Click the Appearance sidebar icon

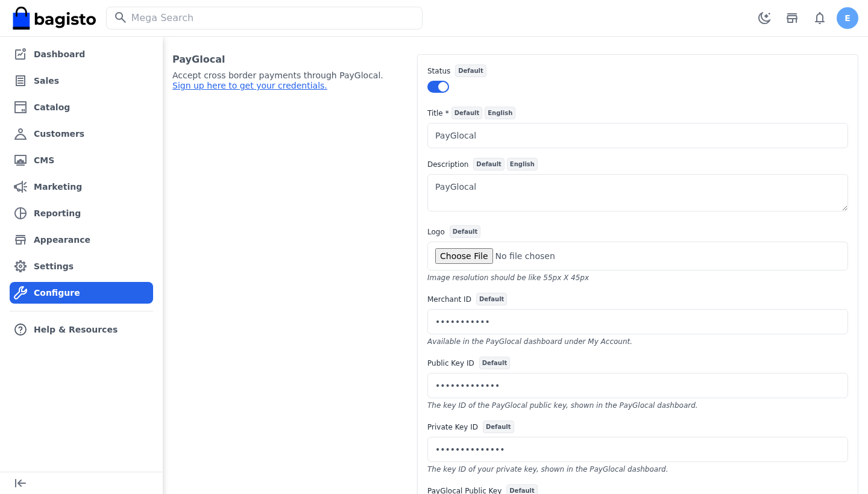tap(20, 240)
